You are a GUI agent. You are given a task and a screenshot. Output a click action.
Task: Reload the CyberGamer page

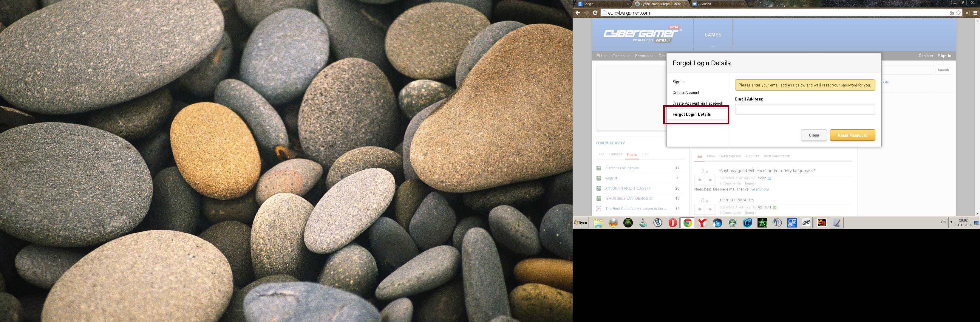[x=595, y=13]
